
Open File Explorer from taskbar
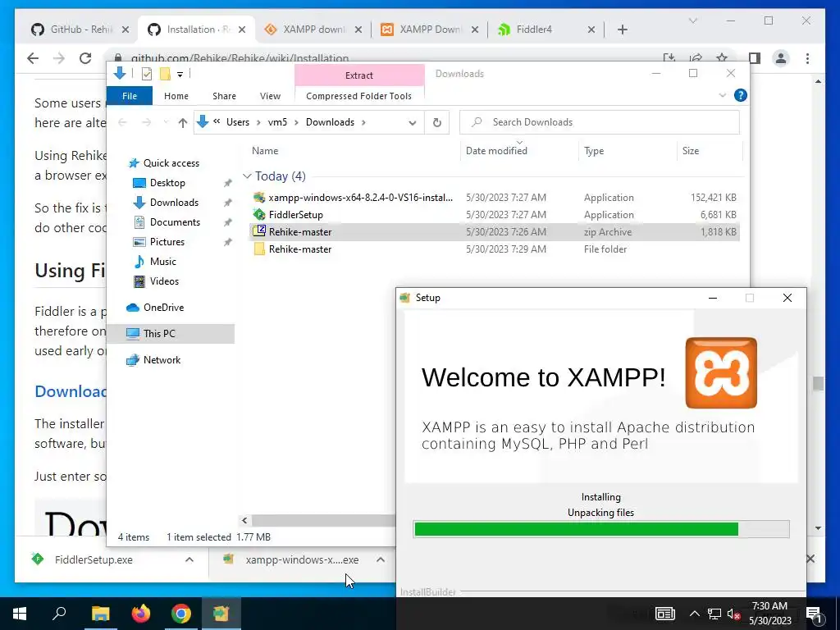pyautogui.click(x=100, y=614)
